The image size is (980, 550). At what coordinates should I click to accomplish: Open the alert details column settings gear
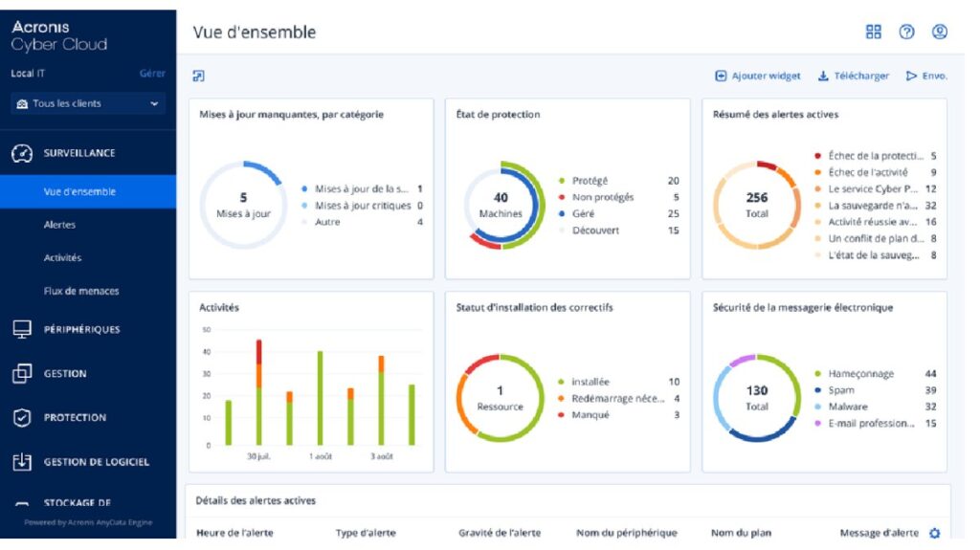pyautogui.click(x=934, y=533)
